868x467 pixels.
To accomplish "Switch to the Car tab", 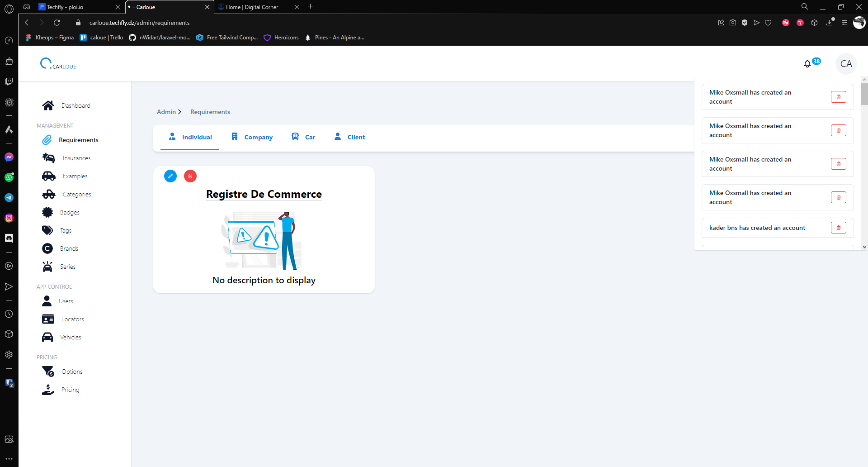I will pyautogui.click(x=304, y=137).
